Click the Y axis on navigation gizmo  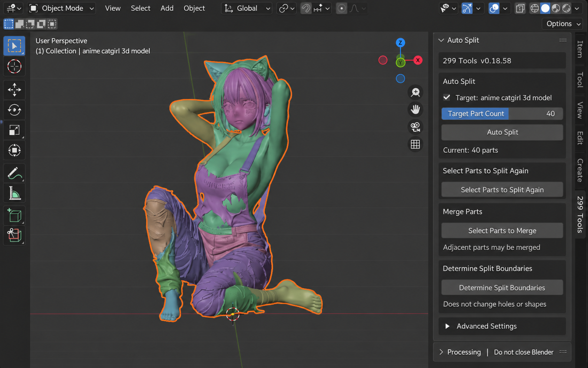(400, 62)
